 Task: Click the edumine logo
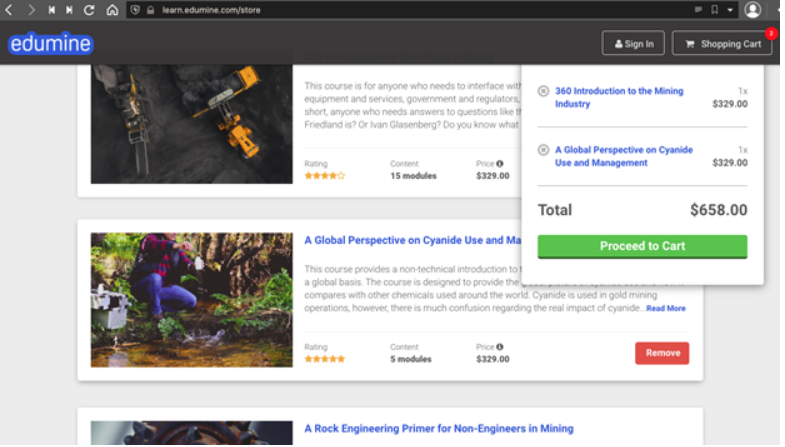(51, 44)
